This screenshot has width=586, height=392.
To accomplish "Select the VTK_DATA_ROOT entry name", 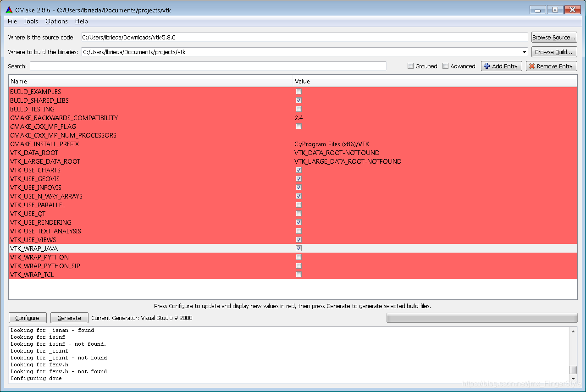I will [34, 153].
